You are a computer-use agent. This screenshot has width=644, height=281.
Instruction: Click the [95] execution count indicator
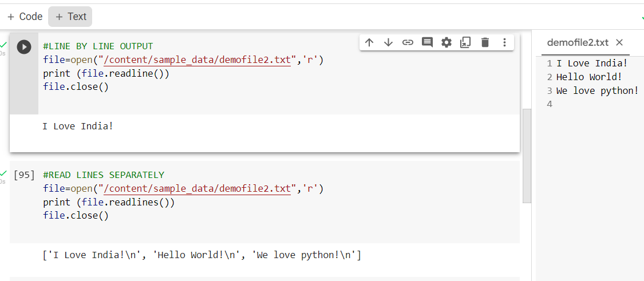[x=24, y=175]
